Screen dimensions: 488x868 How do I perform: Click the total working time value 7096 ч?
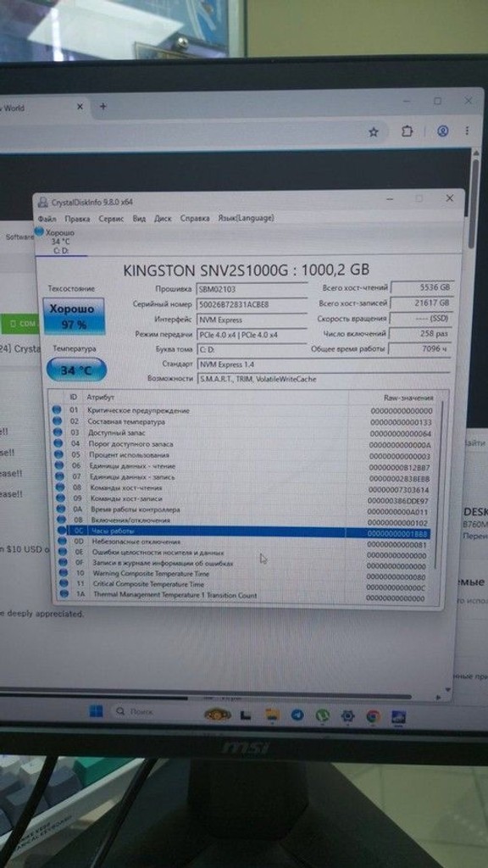pos(422,349)
